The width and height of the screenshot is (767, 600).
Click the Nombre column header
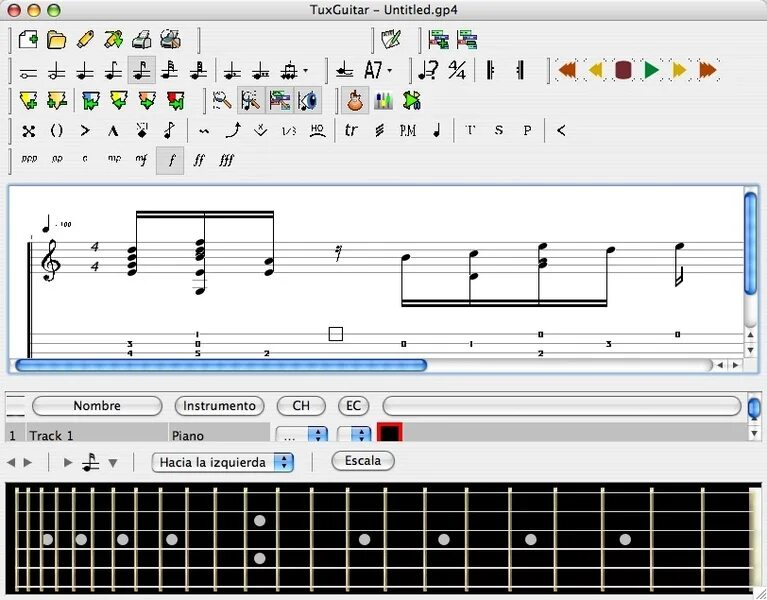click(x=97, y=406)
